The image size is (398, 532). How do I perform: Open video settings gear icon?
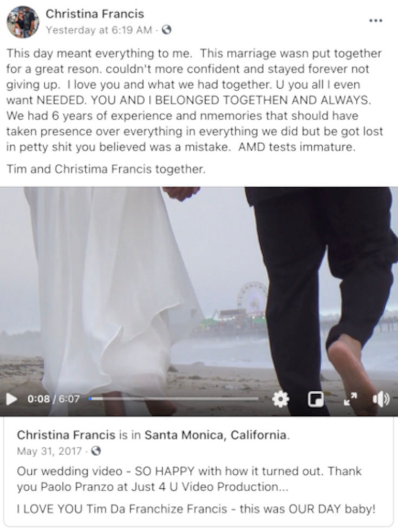[x=280, y=399]
